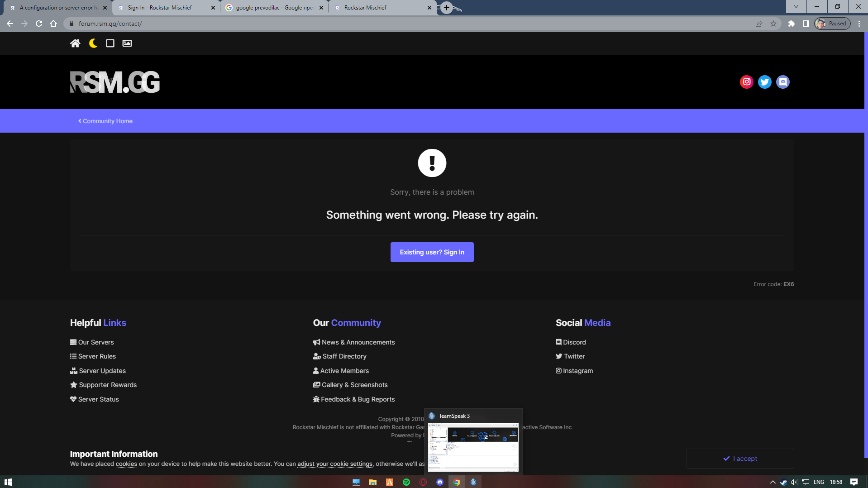The image size is (868, 488).
Task: Open Server Status link
Action: click(94, 399)
